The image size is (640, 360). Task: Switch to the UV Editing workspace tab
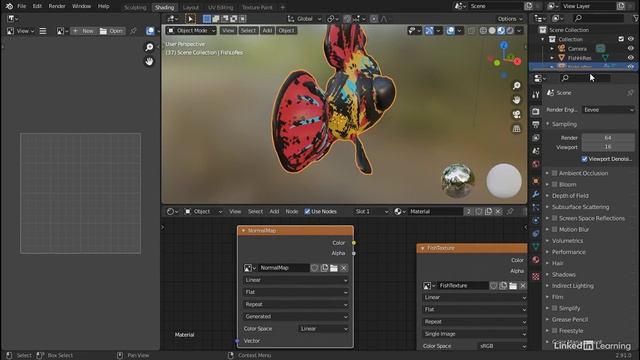coord(220,7)
